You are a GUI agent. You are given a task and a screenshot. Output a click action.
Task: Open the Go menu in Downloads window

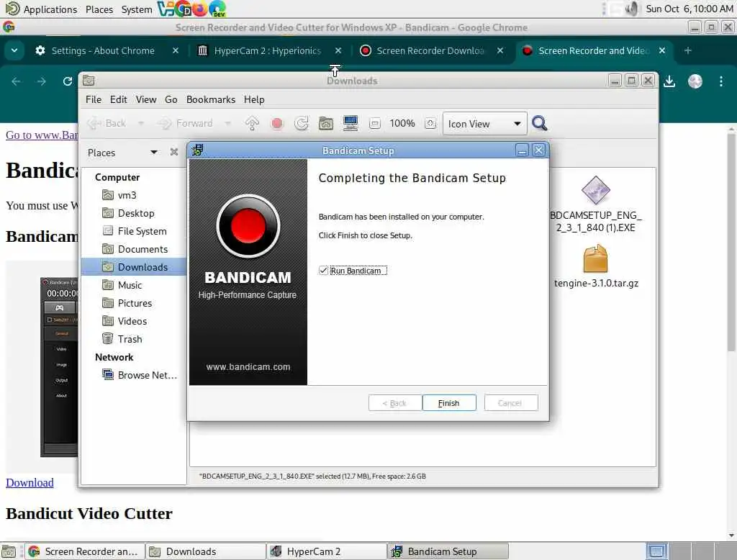(x=171, y=99)
